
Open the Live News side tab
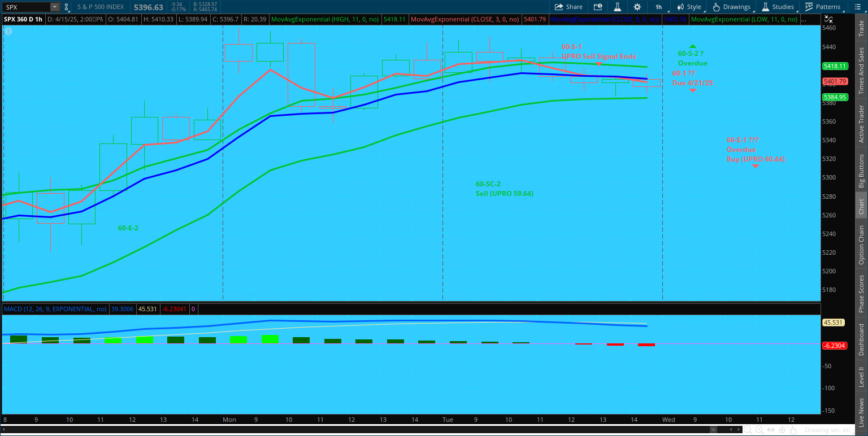861,412
